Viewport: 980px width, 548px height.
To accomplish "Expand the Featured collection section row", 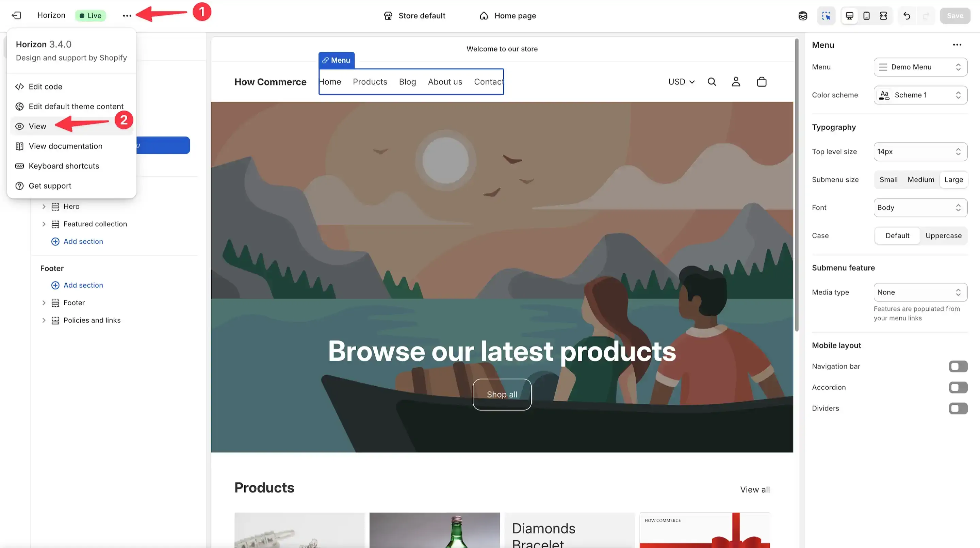I will point(44,224).
